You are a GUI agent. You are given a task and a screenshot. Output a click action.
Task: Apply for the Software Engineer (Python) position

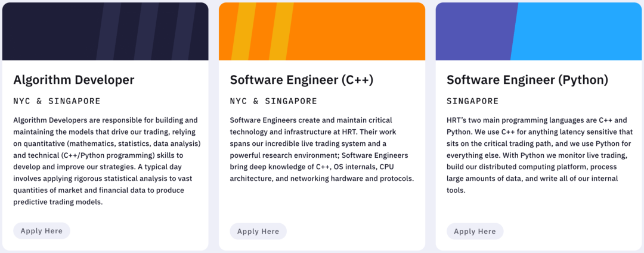[x=475, y=231]
